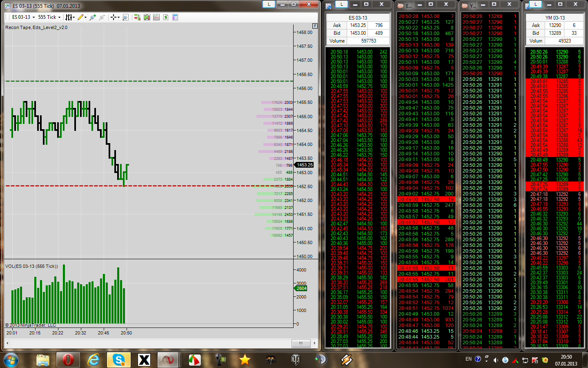Select the YM Bid price 13289 cell
The image size is (588, 368).
[x=555, y=33]
